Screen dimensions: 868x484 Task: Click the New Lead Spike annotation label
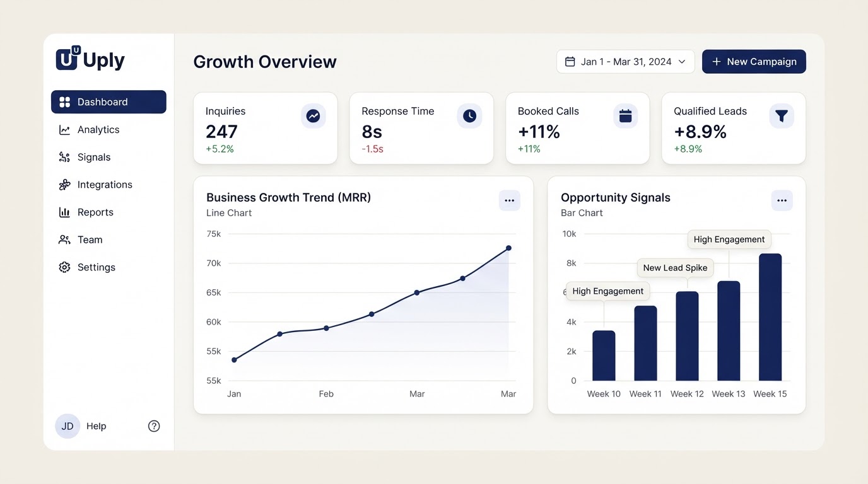[675, 268]
